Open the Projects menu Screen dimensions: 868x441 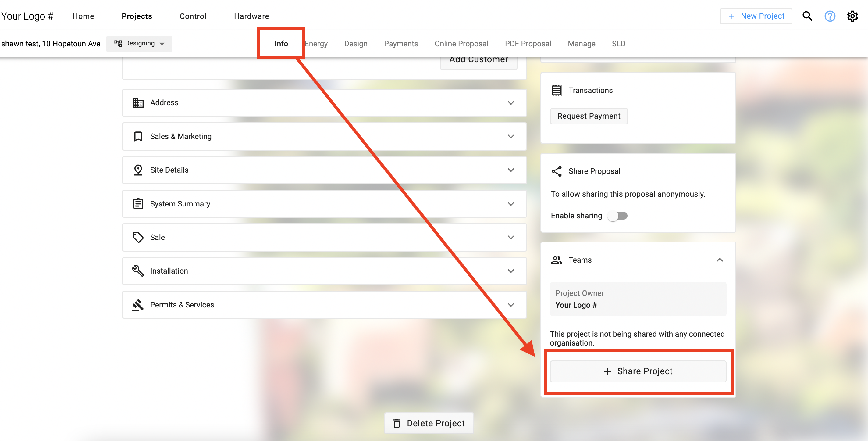(137, 16)
